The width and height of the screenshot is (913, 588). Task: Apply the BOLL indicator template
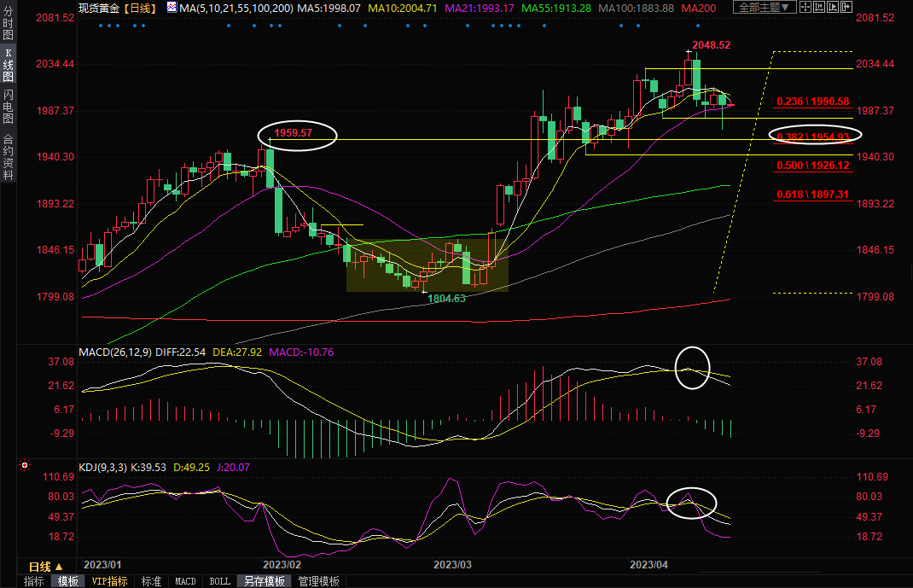coord(219,581)
